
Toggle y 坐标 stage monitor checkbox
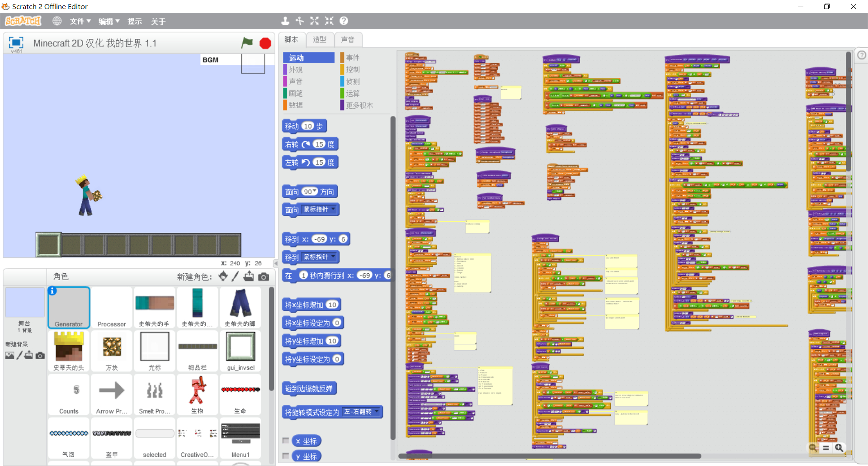[286, 456]
